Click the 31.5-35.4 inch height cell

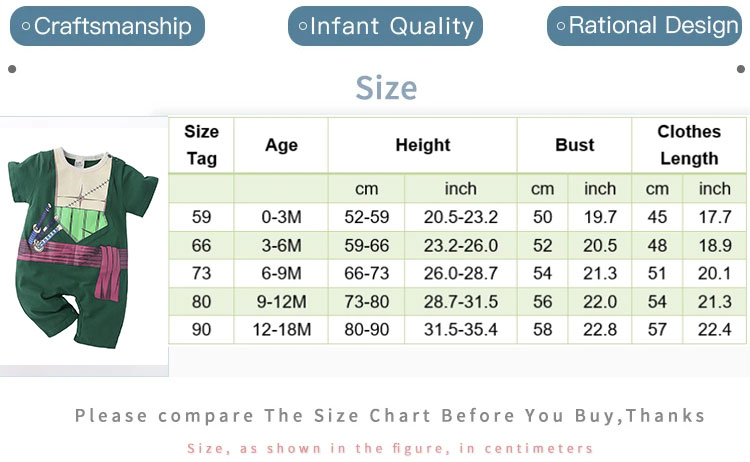coord(460,329)
